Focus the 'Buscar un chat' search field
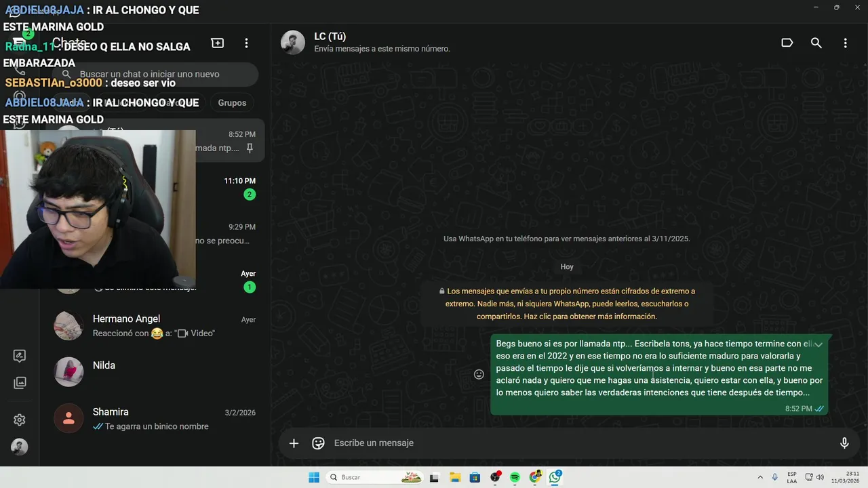Screen dimensions: 868x488 point(155,75)
